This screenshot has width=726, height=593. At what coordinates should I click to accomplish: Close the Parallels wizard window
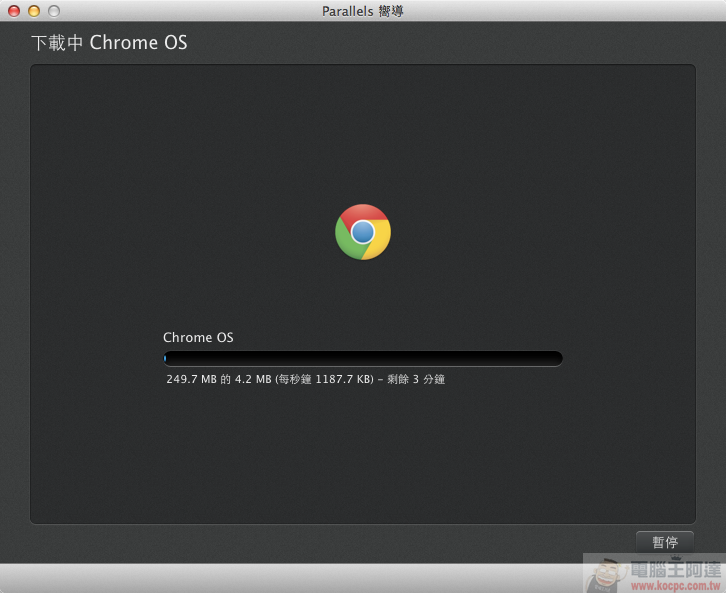pyautogui.click(x=14, y=11)
